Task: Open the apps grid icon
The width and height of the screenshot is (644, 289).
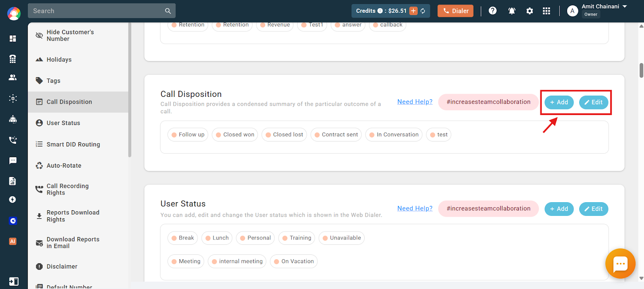Action: [x=546, y=11]
